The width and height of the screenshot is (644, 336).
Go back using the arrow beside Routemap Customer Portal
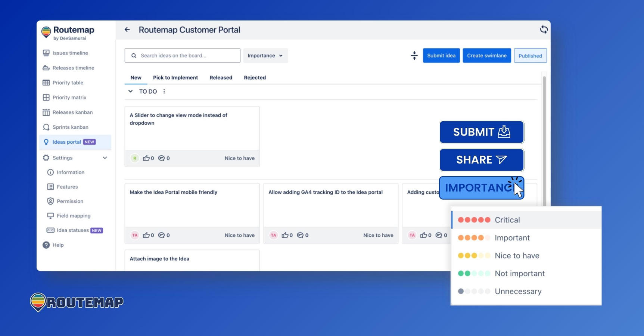127,30
